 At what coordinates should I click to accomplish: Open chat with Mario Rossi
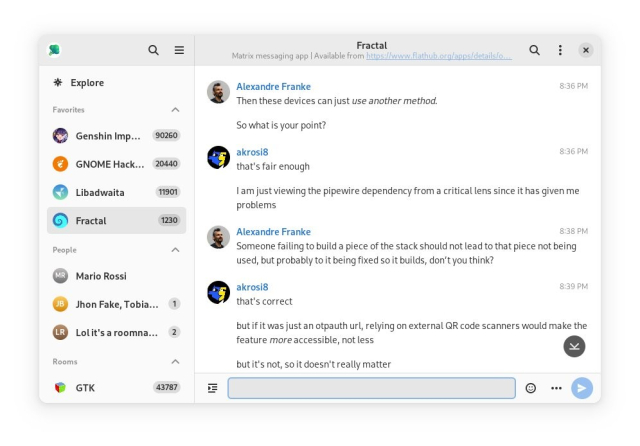(117, 276)
